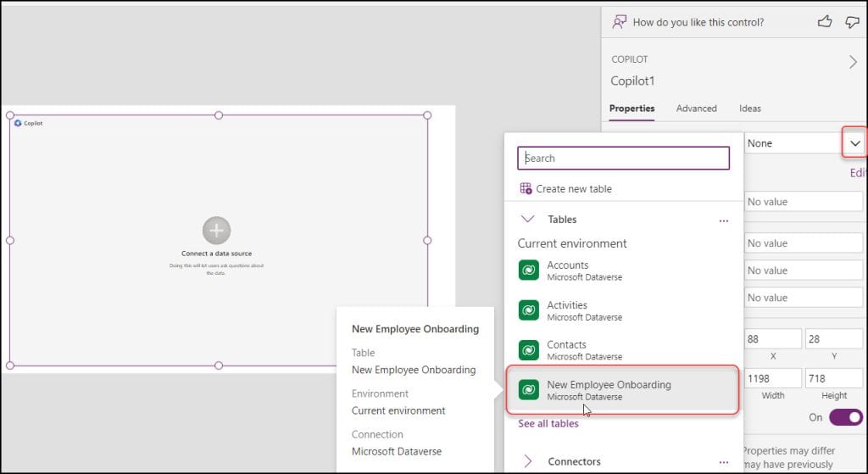
Task: Click the X position field showing 88
Action: click(x=773, y=339)
